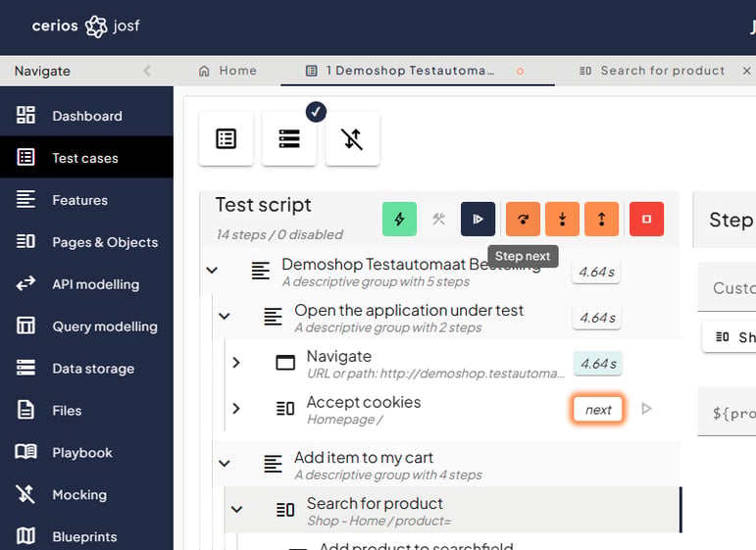Click 4.64 s badge on Open the application group
This screenshot has width=756, height=550.
597,318
